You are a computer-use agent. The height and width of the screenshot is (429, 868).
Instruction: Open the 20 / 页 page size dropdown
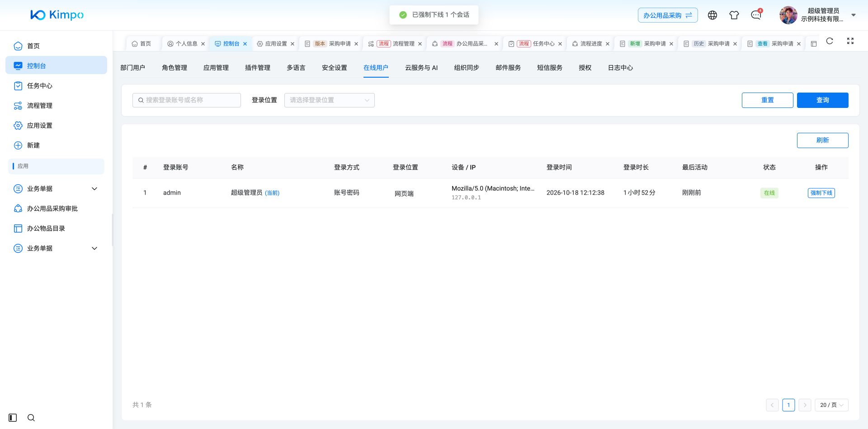831,405
